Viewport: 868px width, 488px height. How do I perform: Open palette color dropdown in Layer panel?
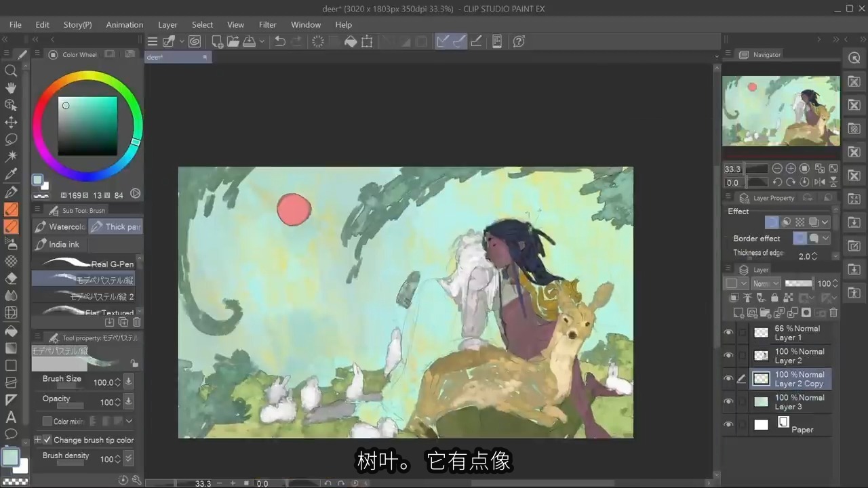pyautogui.click(x=736, y=283)
